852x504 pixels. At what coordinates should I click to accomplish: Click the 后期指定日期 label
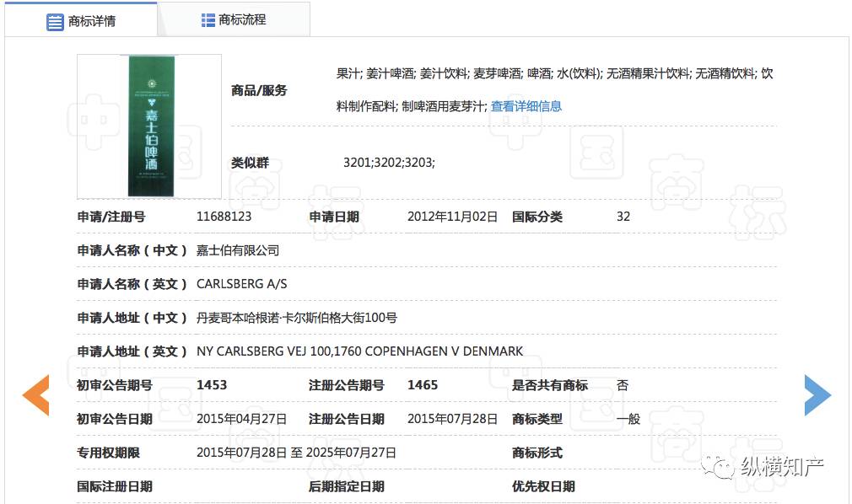pos(346,486)
